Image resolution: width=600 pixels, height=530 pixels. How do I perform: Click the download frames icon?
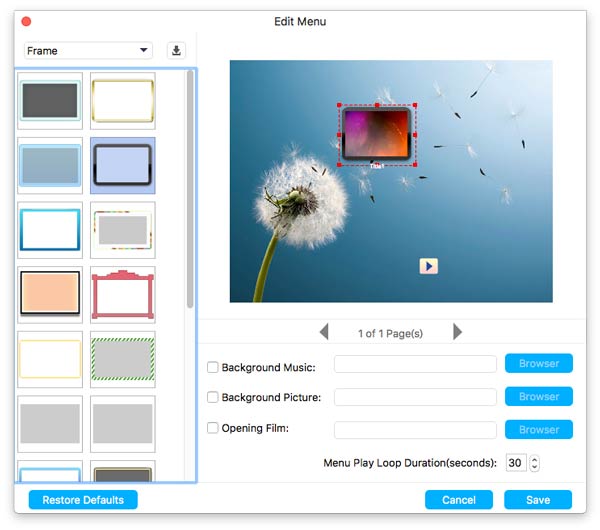(176, 50)
